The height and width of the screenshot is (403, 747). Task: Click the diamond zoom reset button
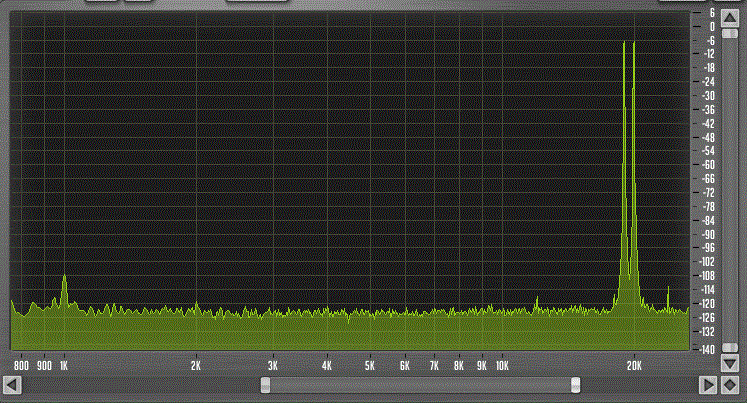(730, 385)
